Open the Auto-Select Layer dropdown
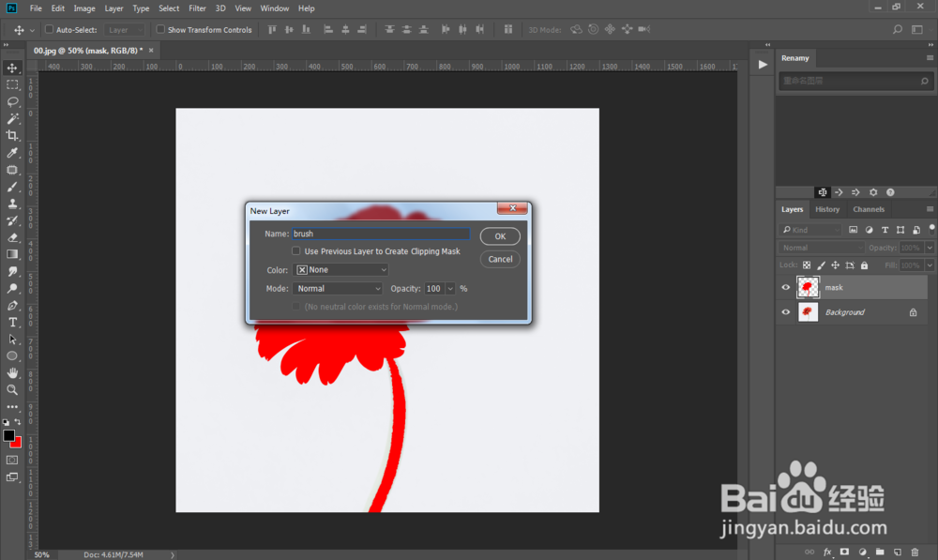Screen dimensions: 938x560 125,30
